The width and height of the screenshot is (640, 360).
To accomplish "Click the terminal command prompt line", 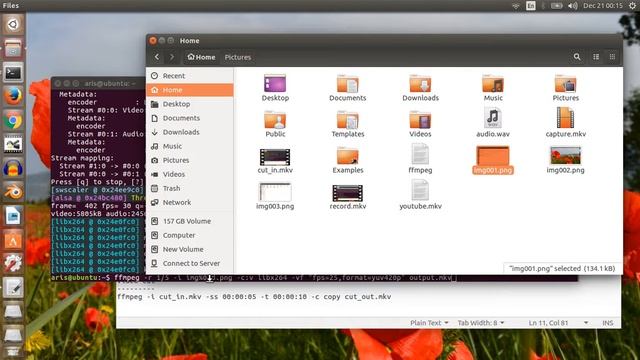I will click(253, 278).
